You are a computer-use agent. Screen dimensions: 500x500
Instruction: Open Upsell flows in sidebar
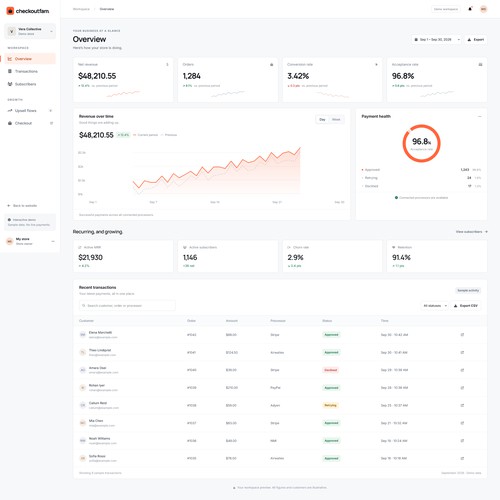point(30,111)
